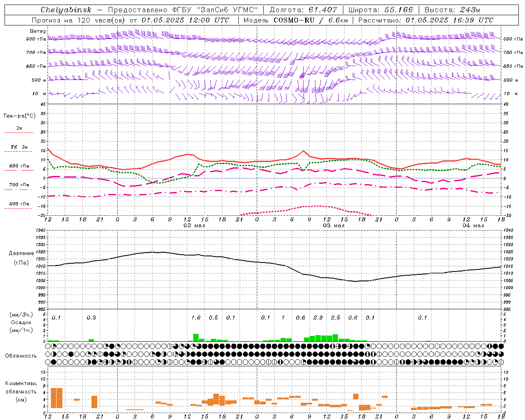Click the 1.6 precipitation amount
Image resolution: width=525 pixels, height=420 pixels.
(196, 317)
